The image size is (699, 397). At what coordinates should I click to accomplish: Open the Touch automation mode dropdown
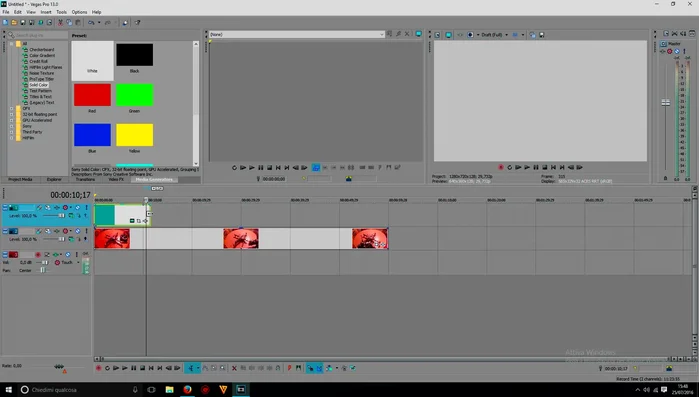click(x=78, y=262)
